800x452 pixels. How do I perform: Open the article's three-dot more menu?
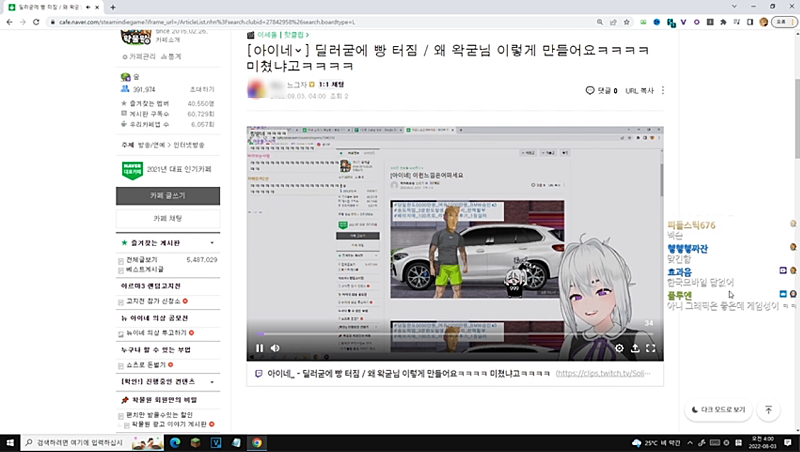[x=663, y=90]
